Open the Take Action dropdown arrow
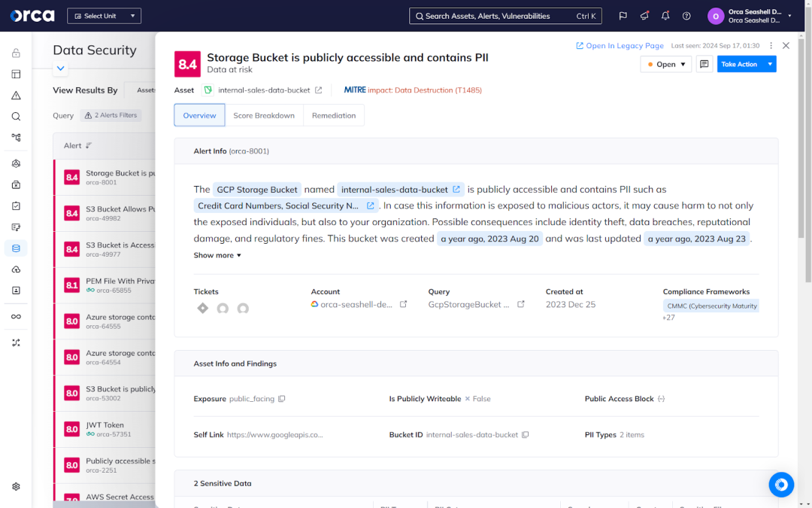 [x=770, y=64]
